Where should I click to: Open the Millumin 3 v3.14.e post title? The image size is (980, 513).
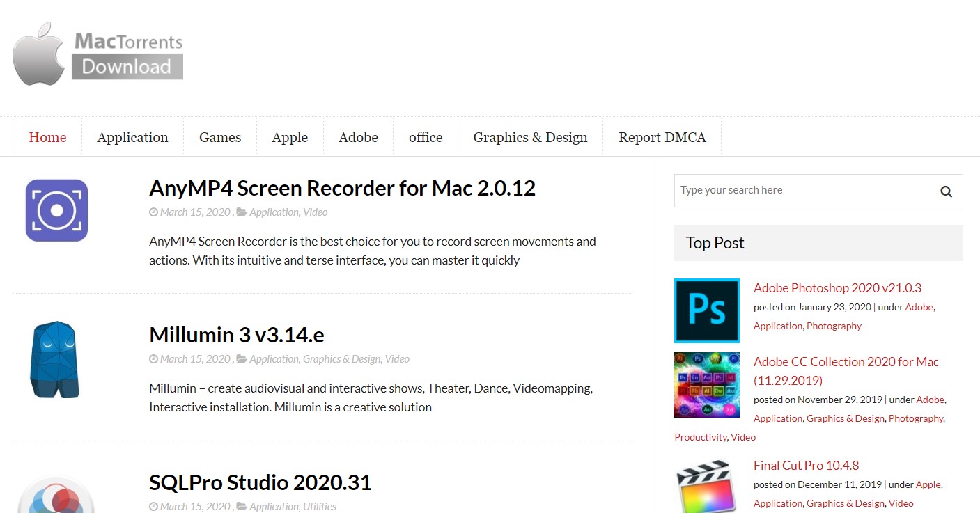click(x=237, y=335)
